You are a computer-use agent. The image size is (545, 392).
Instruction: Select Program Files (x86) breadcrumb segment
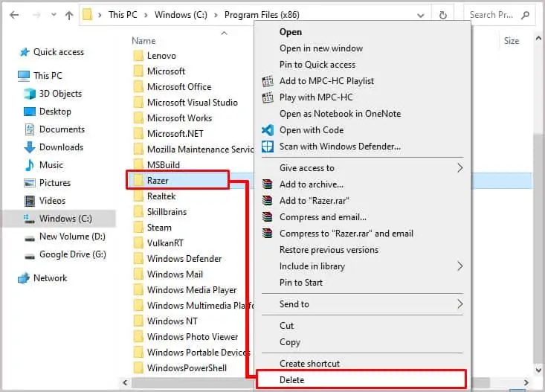tap(262, 15)
